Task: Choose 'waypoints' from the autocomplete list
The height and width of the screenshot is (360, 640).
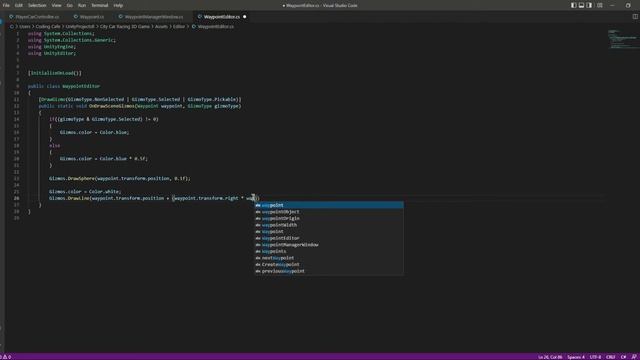Action: (329, 251)
